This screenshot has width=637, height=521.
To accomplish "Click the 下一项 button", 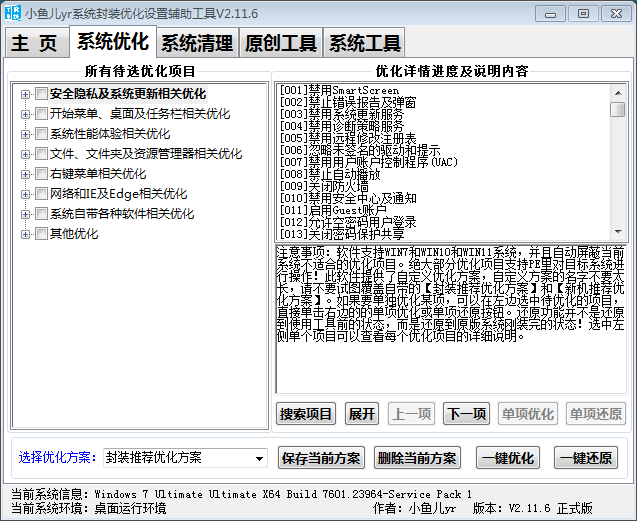I will 466,414.
